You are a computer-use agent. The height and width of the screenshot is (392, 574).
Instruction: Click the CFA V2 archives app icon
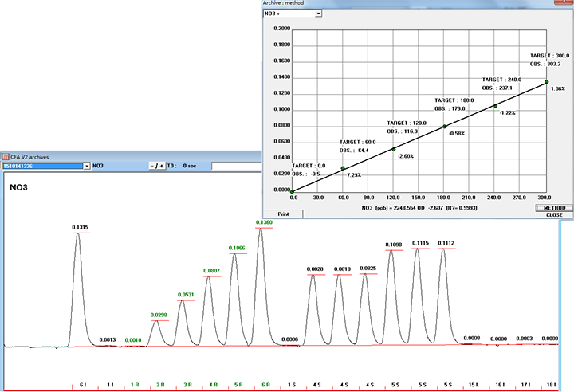[6, 157]
